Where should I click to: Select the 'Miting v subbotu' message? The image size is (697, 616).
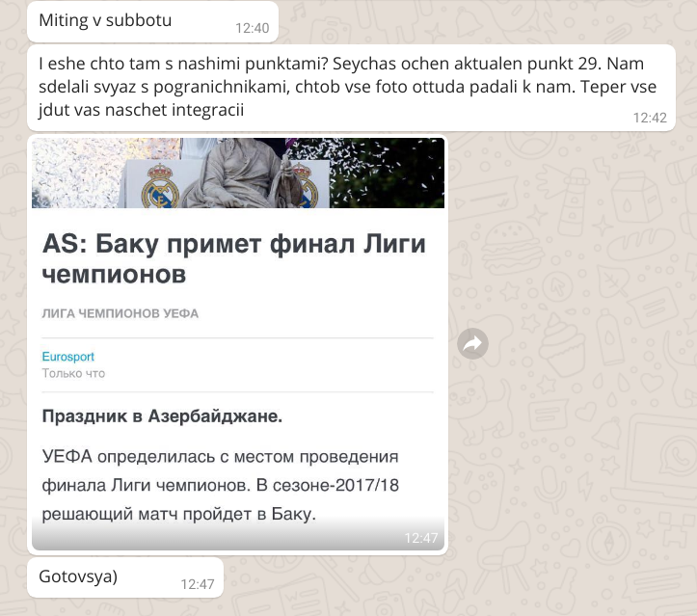pos(152,21)
